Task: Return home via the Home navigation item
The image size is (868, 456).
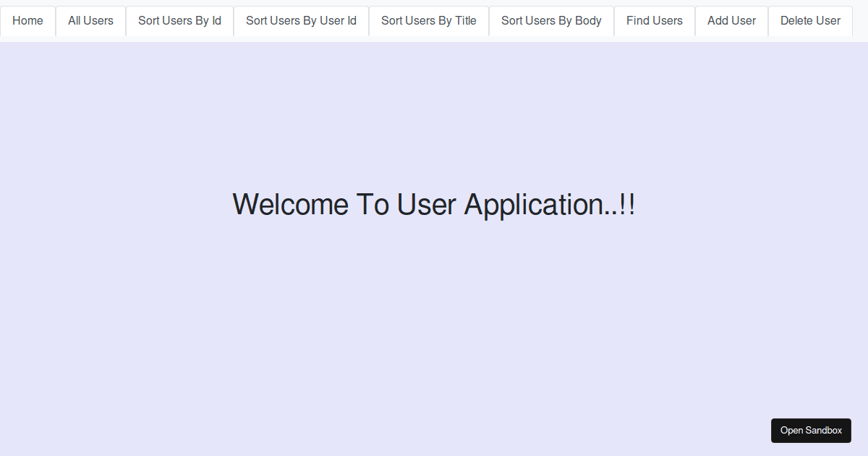Action: pyautogui.click(x=27, y=20)
